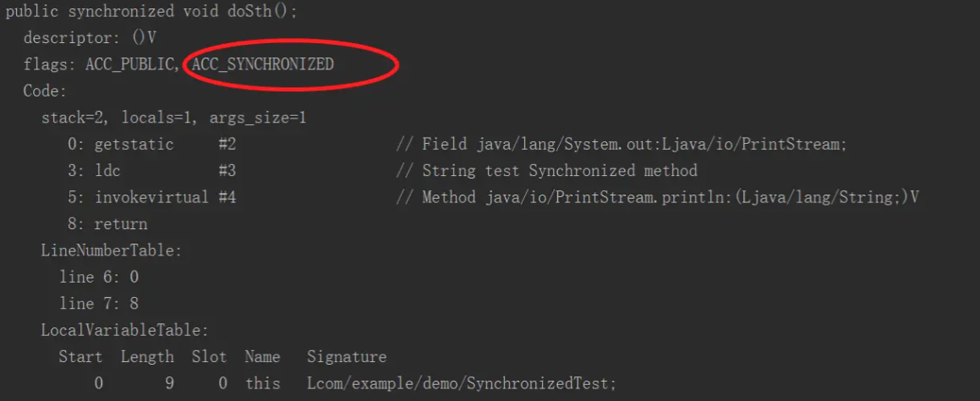Click the invokevirtual instruction
980x401 pixels.
(151, 197)
